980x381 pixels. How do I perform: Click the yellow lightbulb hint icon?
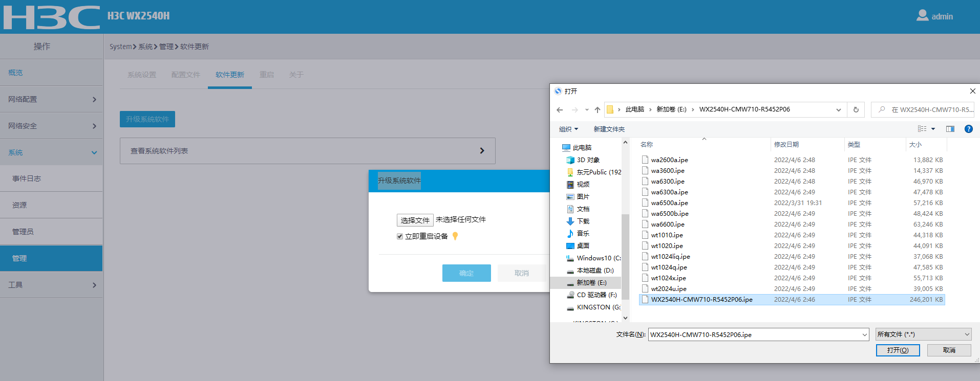point(455,236)
